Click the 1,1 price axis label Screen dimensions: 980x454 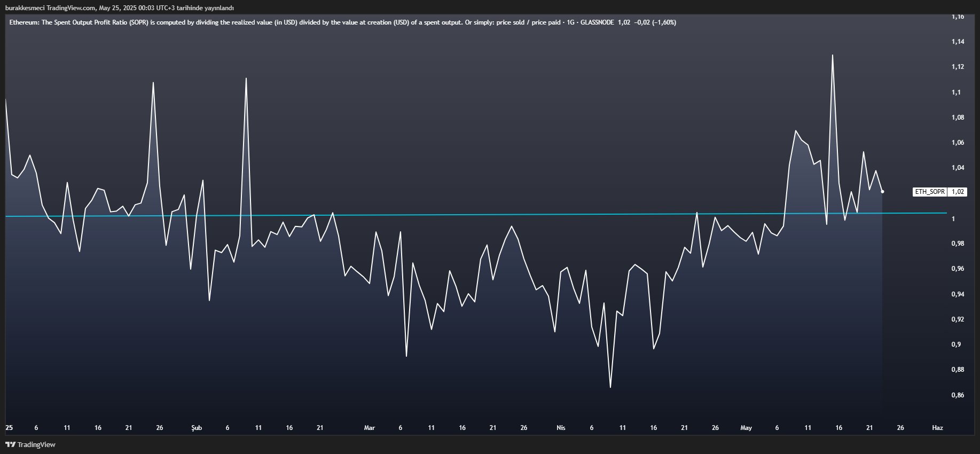956,92
